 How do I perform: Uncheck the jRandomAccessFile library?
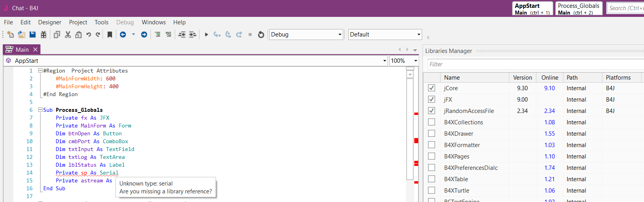pyautogui.click(x=432, y=111)
